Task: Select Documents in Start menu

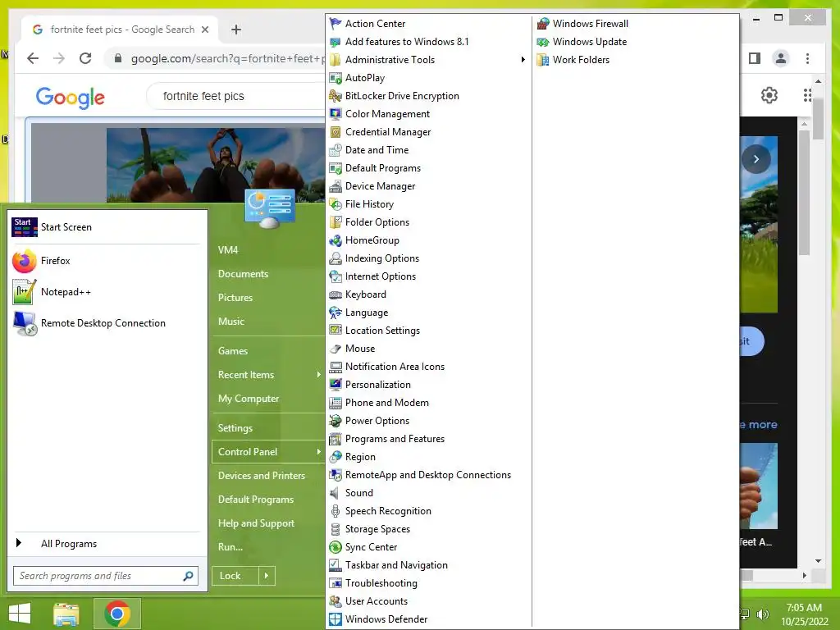Action: pos(243,274)
